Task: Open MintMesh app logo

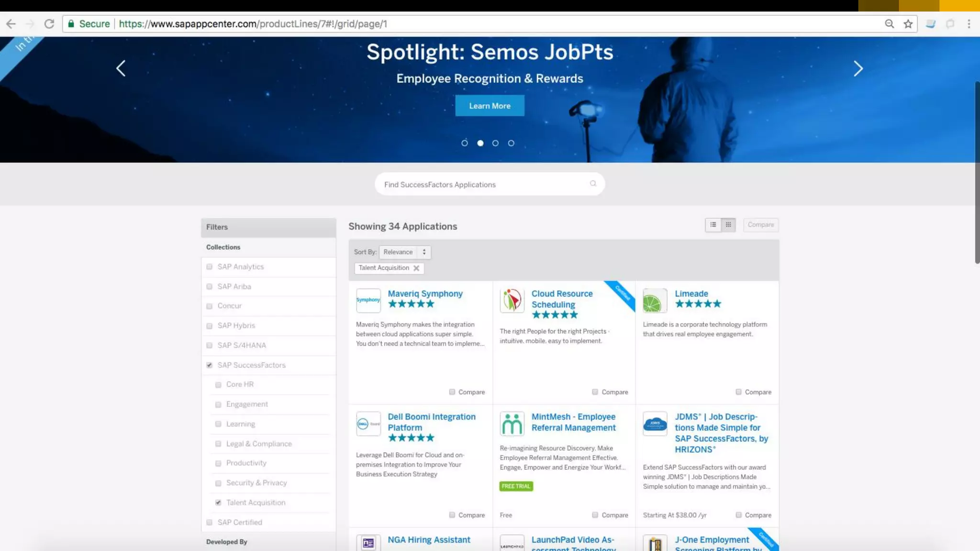Action: (512, 424)
